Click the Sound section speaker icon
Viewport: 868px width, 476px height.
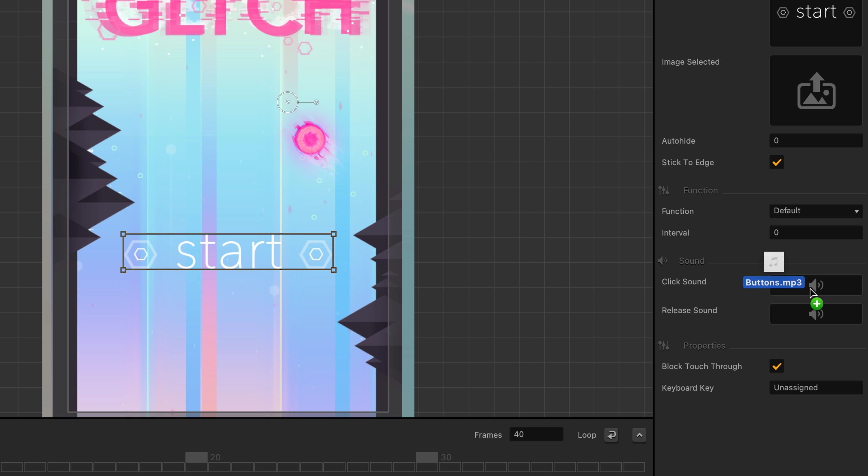pos(663,261)
